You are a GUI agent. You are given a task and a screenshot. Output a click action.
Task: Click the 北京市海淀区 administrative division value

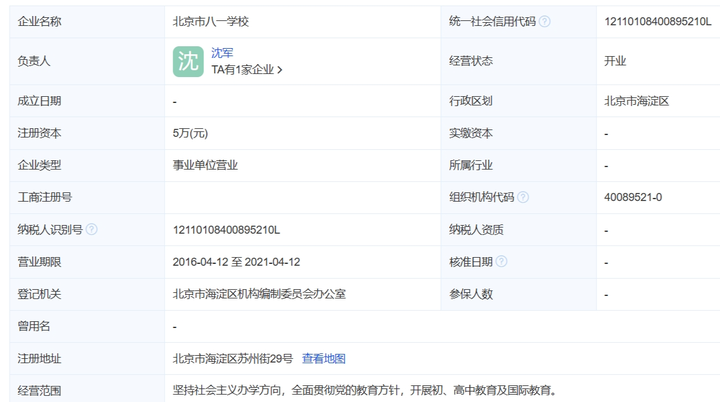pyautogui.click(x=636, y=101)
